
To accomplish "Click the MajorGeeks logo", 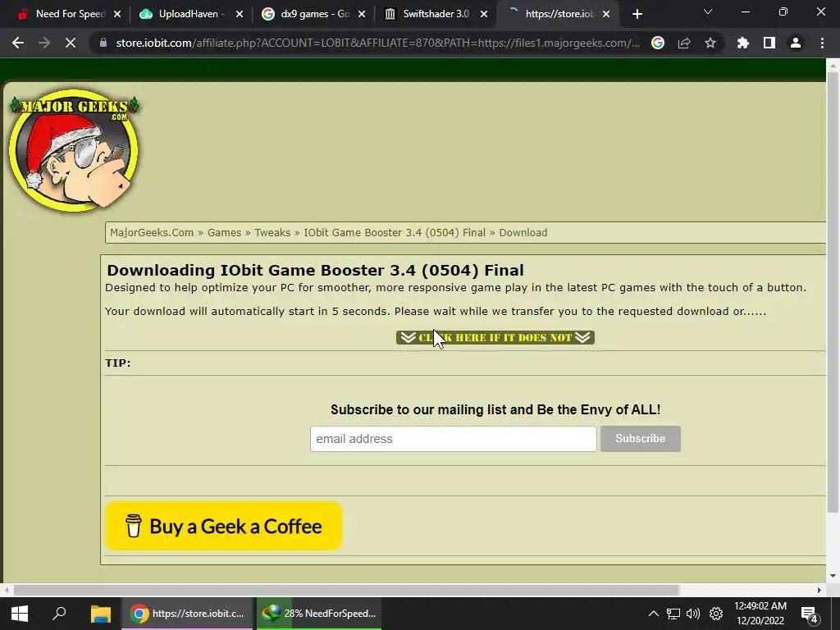I will coord(75,149).
